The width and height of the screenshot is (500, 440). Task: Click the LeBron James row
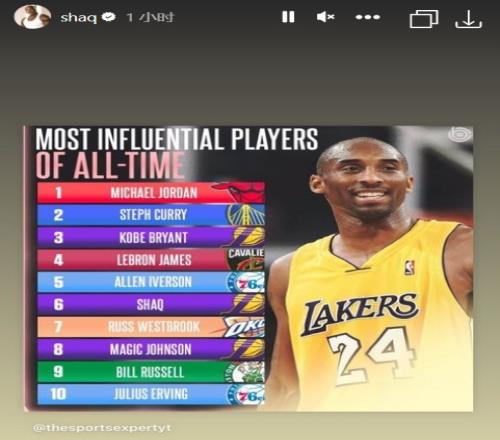[151, 260]
